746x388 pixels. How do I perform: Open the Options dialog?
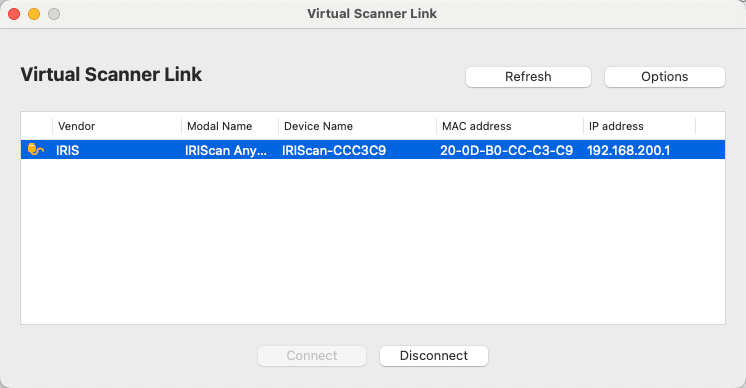[x=665, y=77]
